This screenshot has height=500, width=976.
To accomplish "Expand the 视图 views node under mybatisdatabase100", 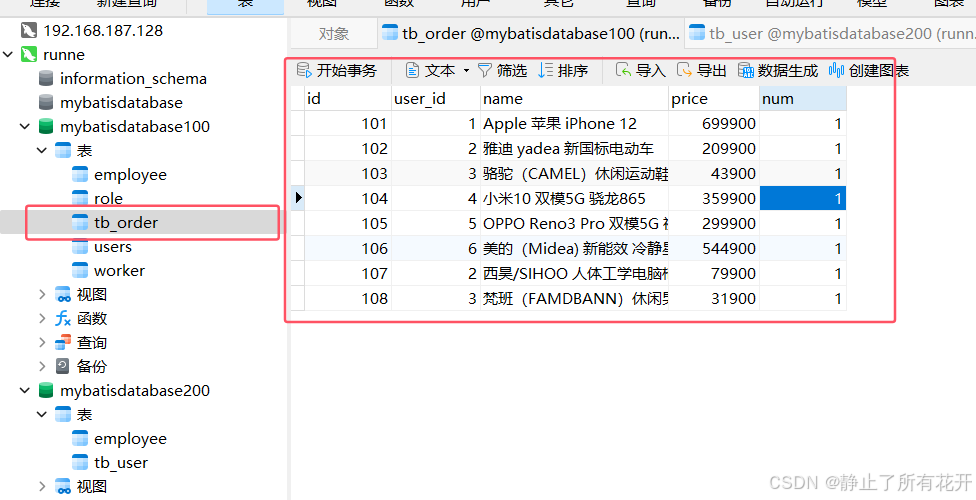I will (x=42, y=295).
